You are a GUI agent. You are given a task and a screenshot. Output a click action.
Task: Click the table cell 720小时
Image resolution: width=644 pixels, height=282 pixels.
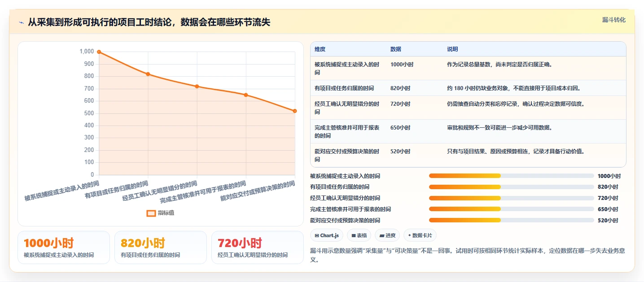[400, 104]
